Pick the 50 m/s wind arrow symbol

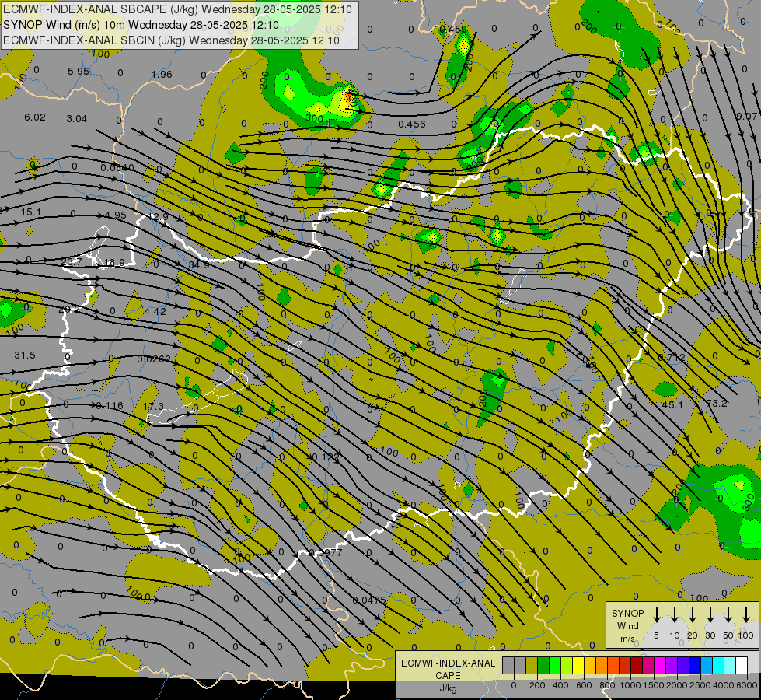pos(728,614)
